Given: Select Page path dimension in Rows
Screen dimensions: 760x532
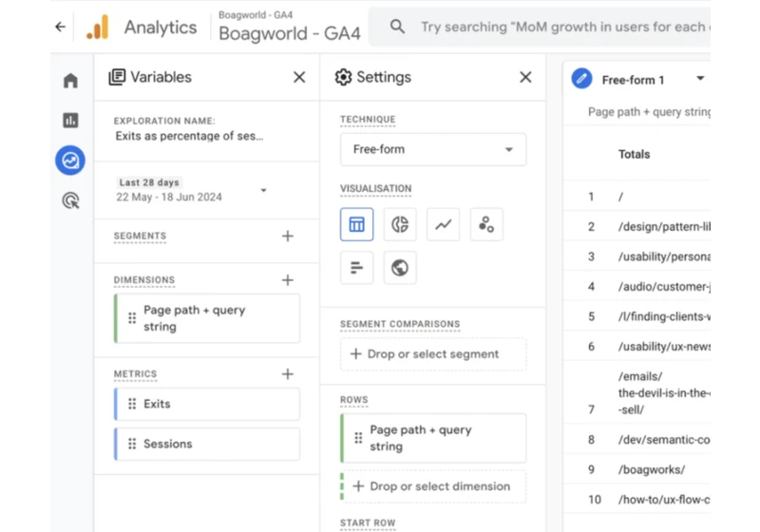Looking at the screenshot, I should [x=433, y=438].
